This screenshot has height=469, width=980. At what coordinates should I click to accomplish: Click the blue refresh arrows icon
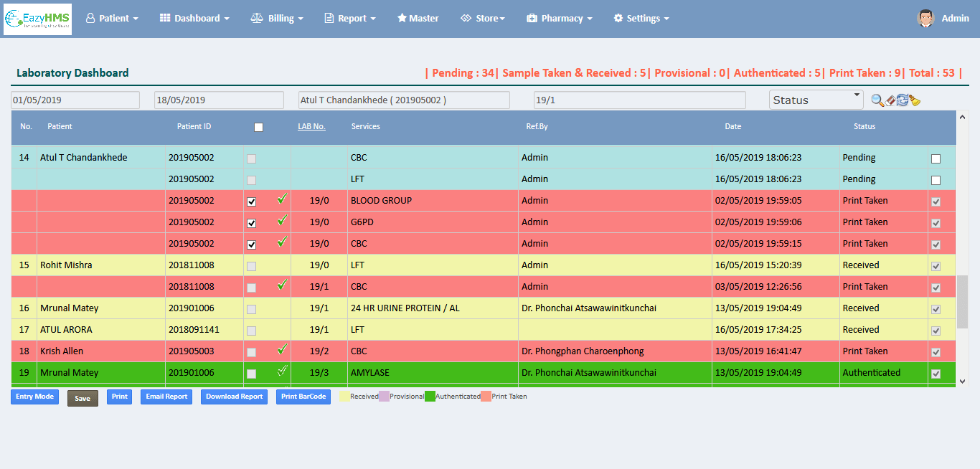coord(903,100)
